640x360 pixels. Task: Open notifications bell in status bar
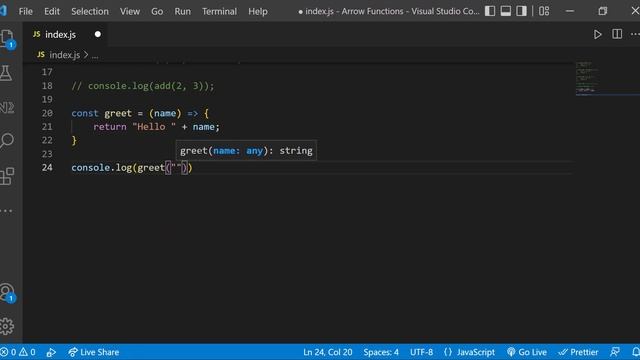(636, 352)
